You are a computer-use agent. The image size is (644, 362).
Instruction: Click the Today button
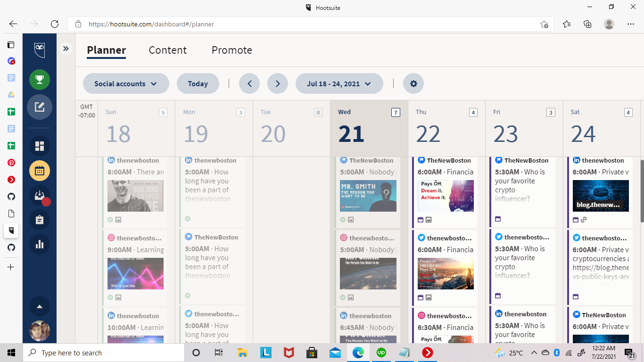pos(198,83)
